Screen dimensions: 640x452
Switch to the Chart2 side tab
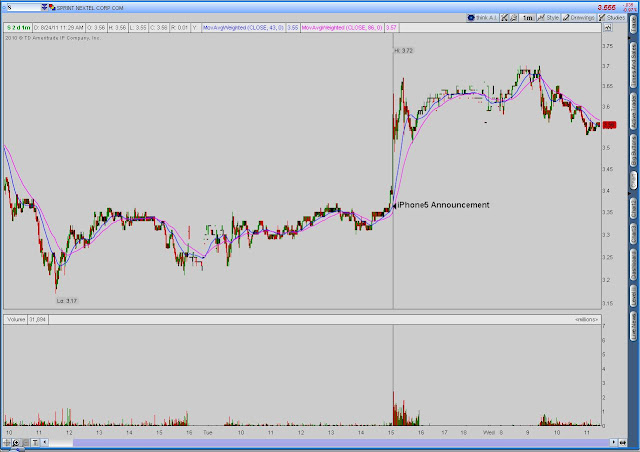633,208
